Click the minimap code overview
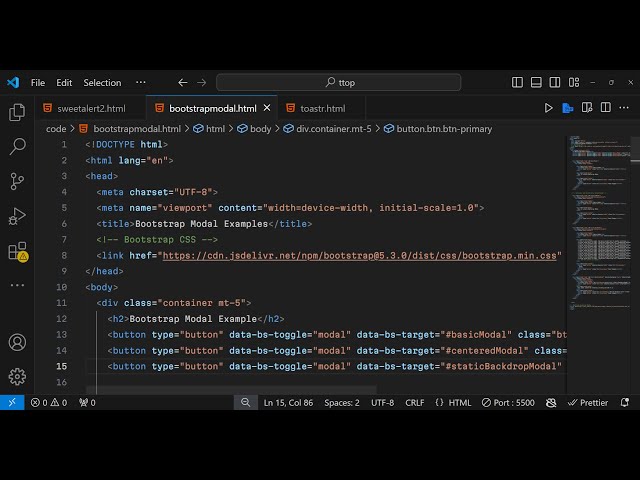640x480 pixels. [x=598, y=220]
